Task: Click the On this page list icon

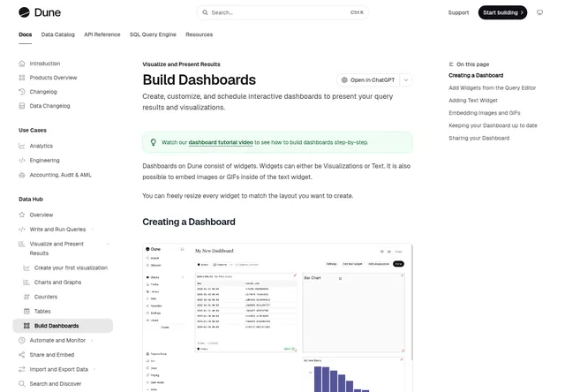Action: (451, 64)
